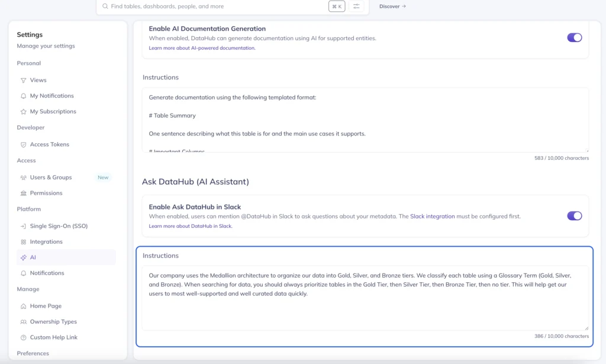Image resolution: width=606 pixels, height=364 pixels.
Task: Click the Ownership Types icon in sidebar
Action: 24,321
